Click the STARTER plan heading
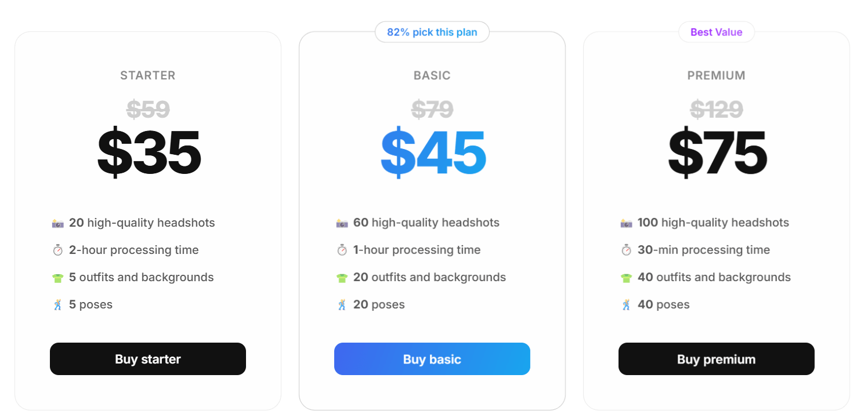868x418 pixels. 148,75
